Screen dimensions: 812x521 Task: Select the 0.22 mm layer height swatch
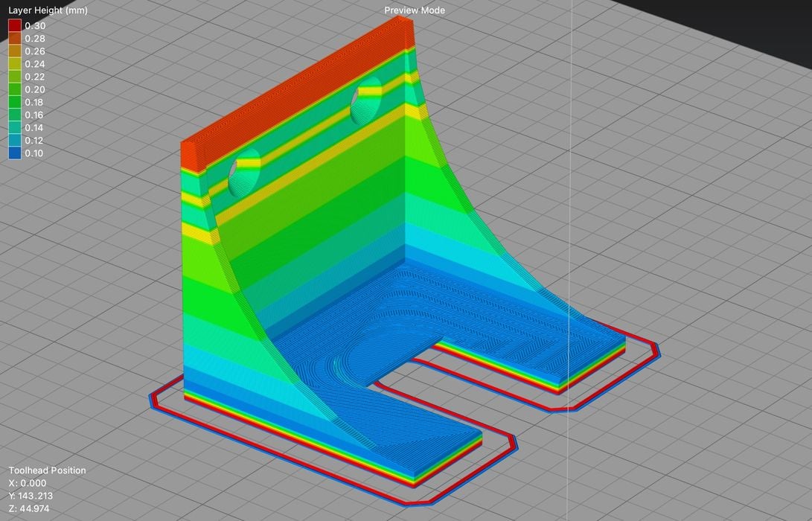point(14,77)
